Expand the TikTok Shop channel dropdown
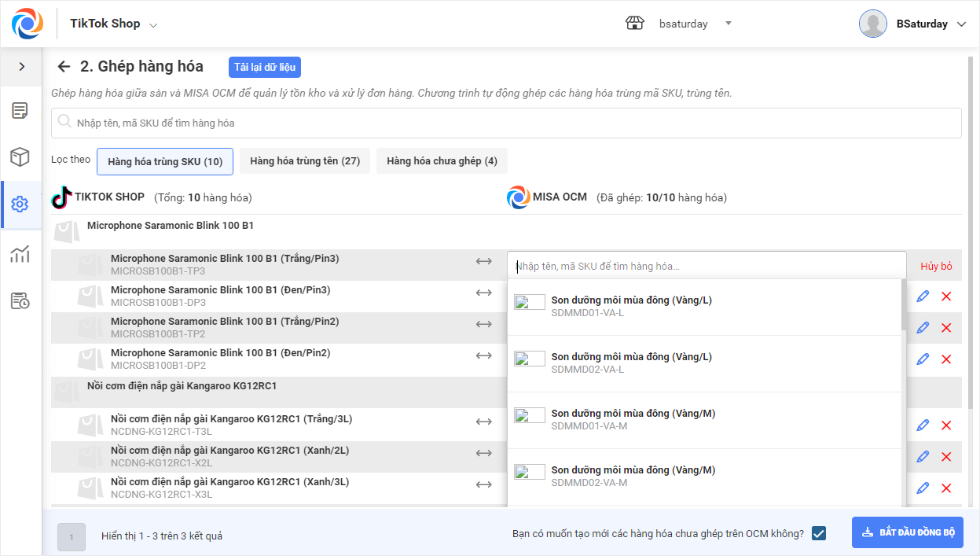The image size is (980, 556). [x=153, y=25]
